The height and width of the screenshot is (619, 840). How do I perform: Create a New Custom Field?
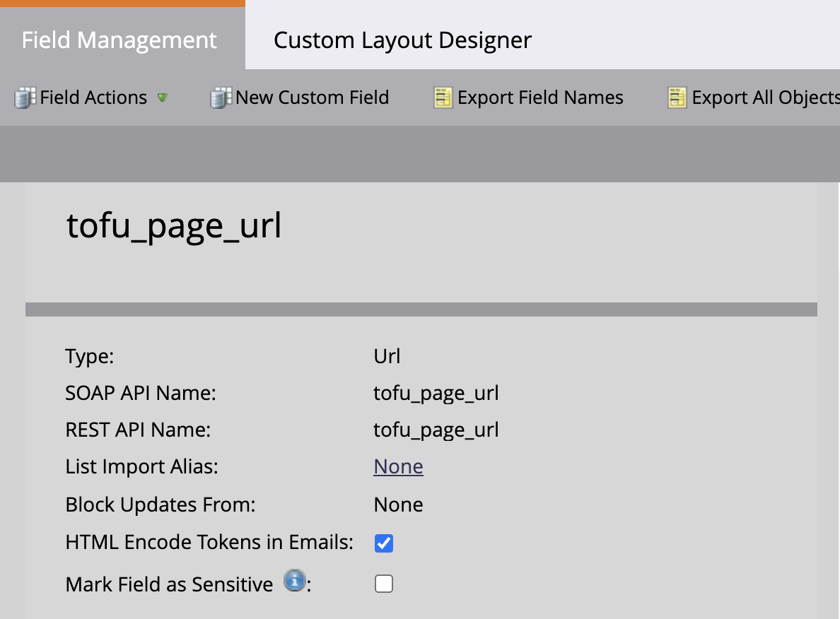[x=313, y=98]
